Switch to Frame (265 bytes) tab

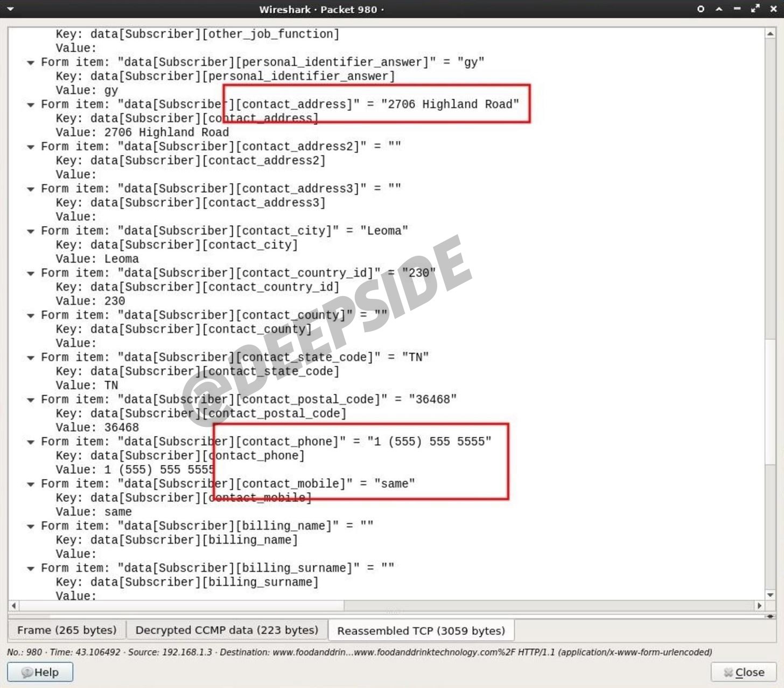click(x=67, y=630)
